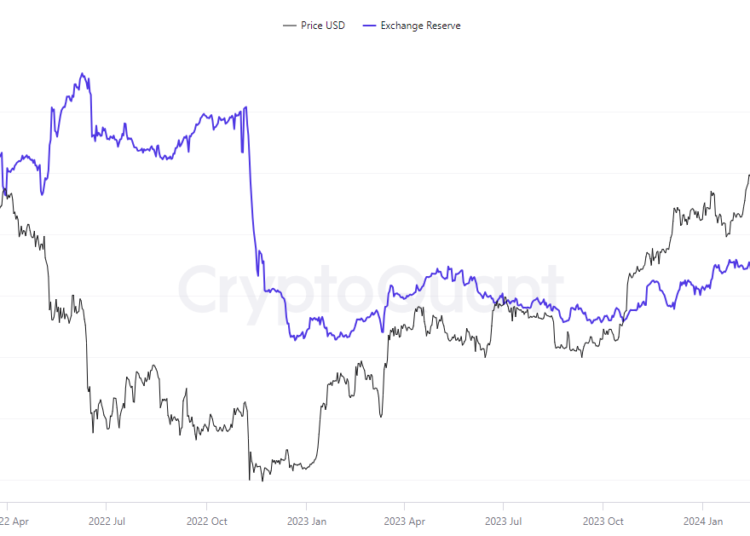This screenshot has height=536, width=750.
Task: Select the 2024 Jan axis label
Action: [702, 521]
